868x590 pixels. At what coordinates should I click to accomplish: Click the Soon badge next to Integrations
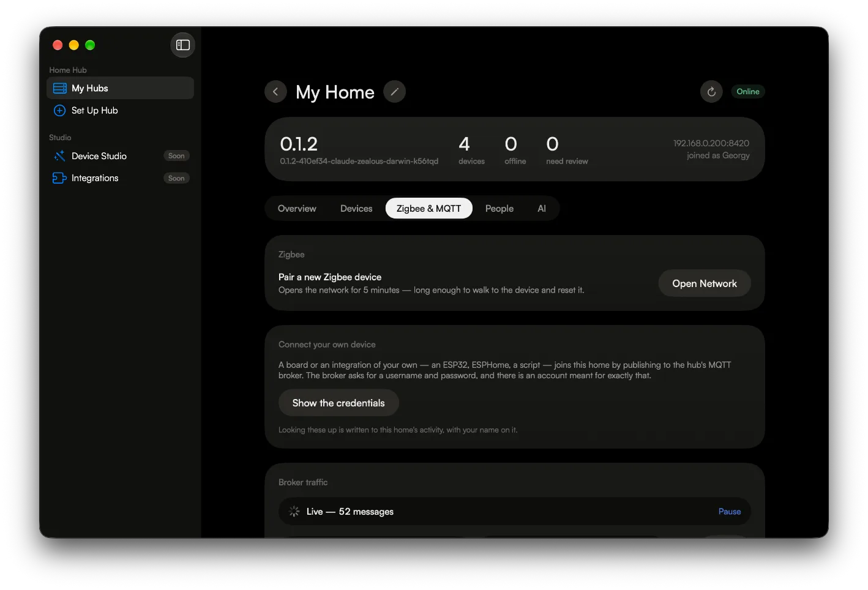point(176,178)
